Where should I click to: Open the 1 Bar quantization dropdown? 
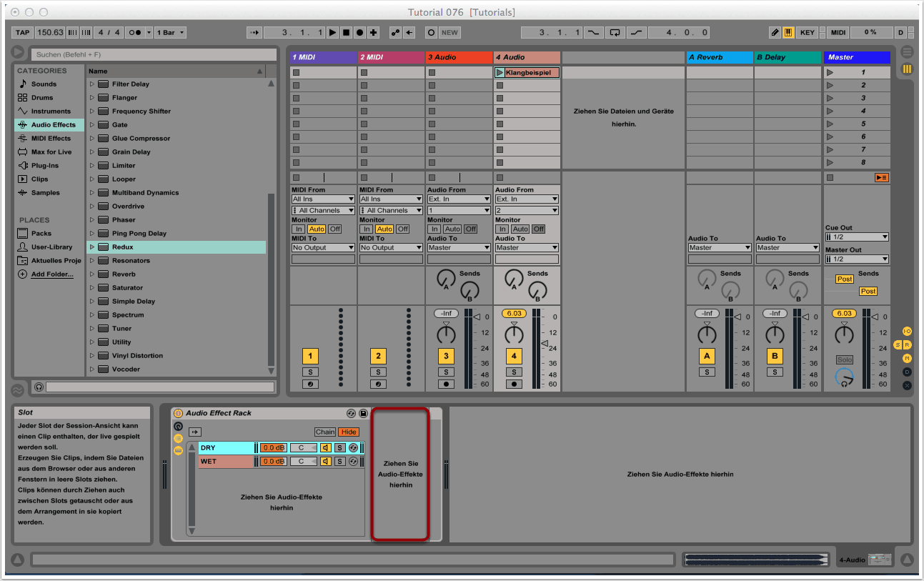click(x=172, y=32)
